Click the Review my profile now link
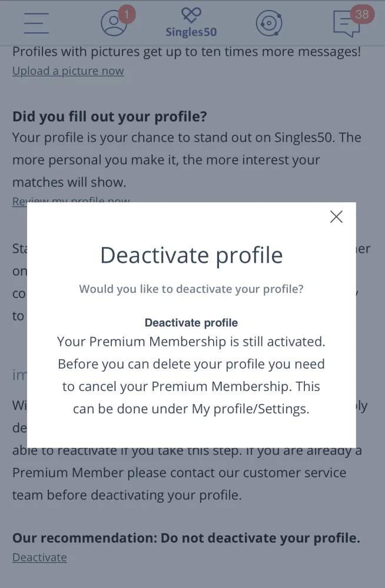This screenshot has height=588, width=385. point(71,202)
